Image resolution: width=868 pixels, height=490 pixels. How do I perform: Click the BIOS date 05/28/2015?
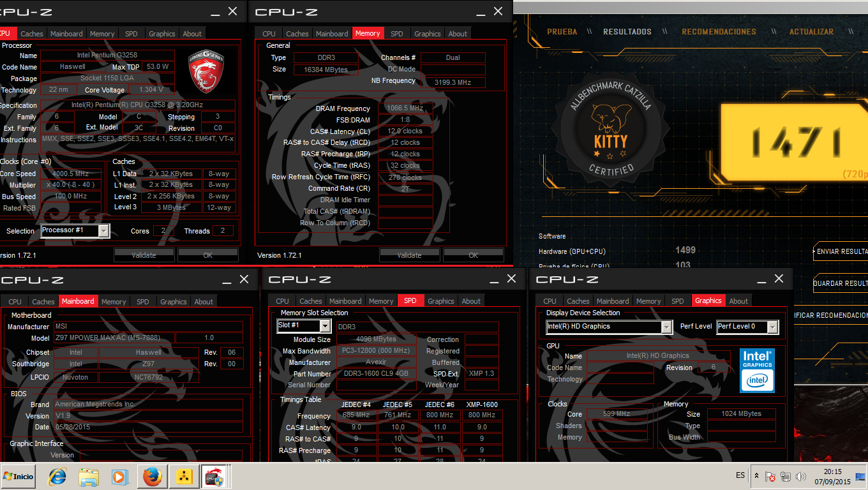[148, 427]
